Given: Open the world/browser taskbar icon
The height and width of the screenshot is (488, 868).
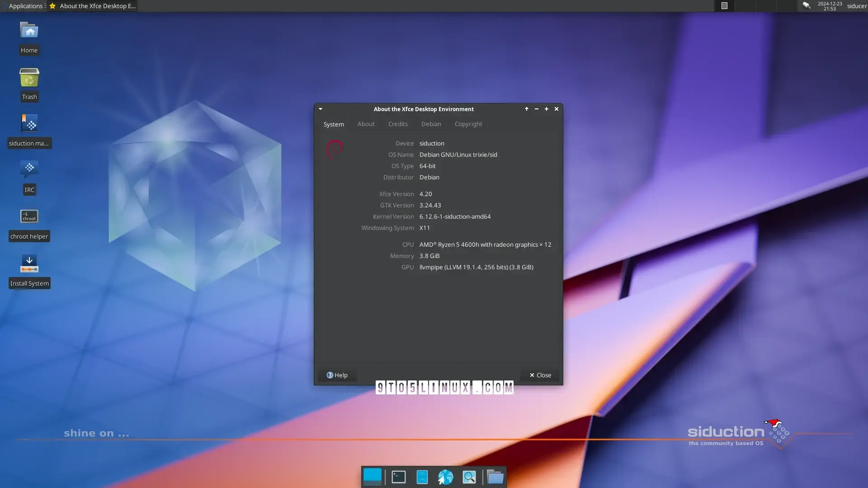Looking at the screenshot, I should (x=445, y=477).
